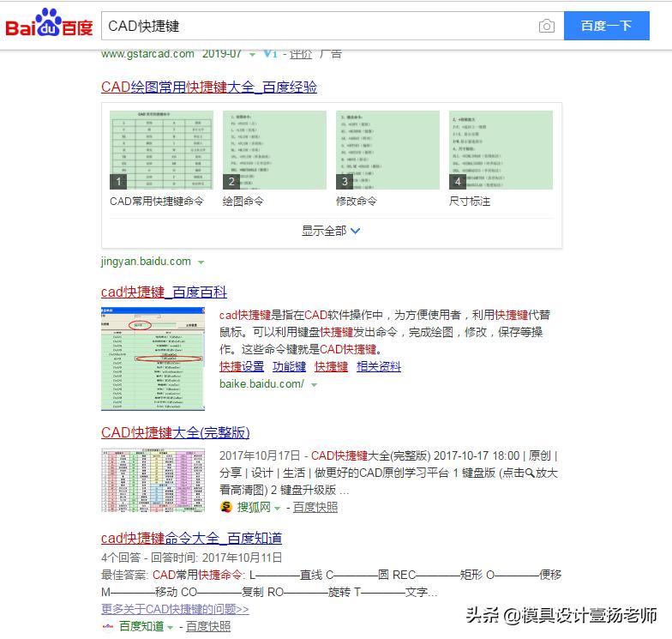
Task: Open dropdown arrow next to www.gstarcad.com date
Action: pos(252,55)
